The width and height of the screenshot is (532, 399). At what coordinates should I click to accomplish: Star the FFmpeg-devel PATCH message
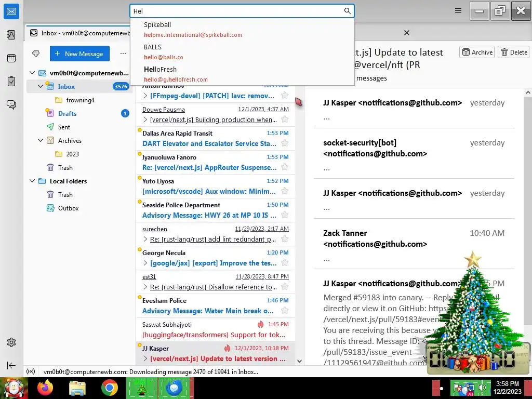(x=285, y=96)
